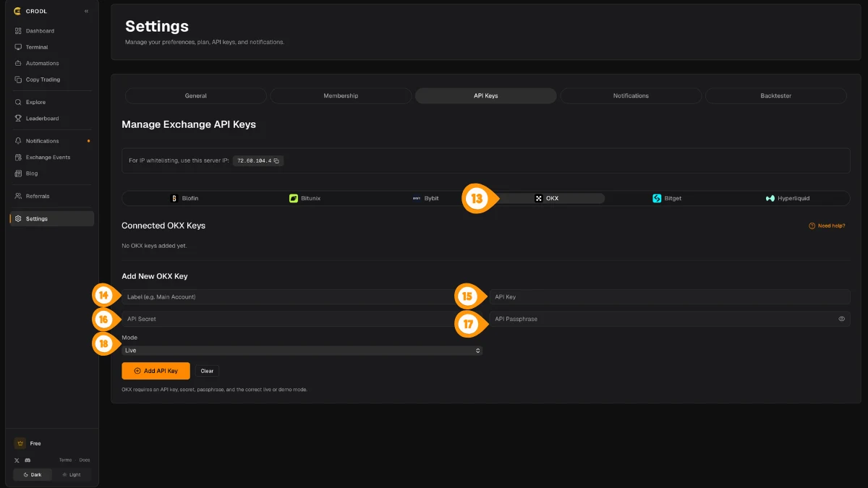Open the Terms link
Screen dimensions: 868x488
pos(65,460)
